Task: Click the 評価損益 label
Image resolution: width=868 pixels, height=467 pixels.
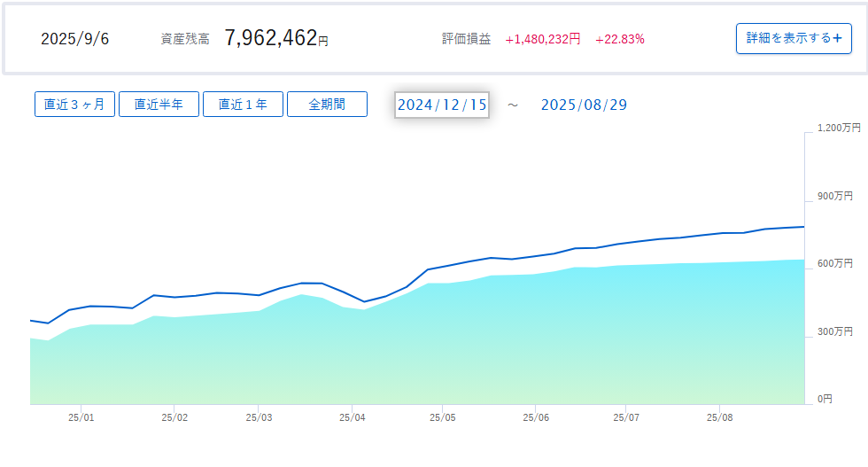Action: point(466,39)
